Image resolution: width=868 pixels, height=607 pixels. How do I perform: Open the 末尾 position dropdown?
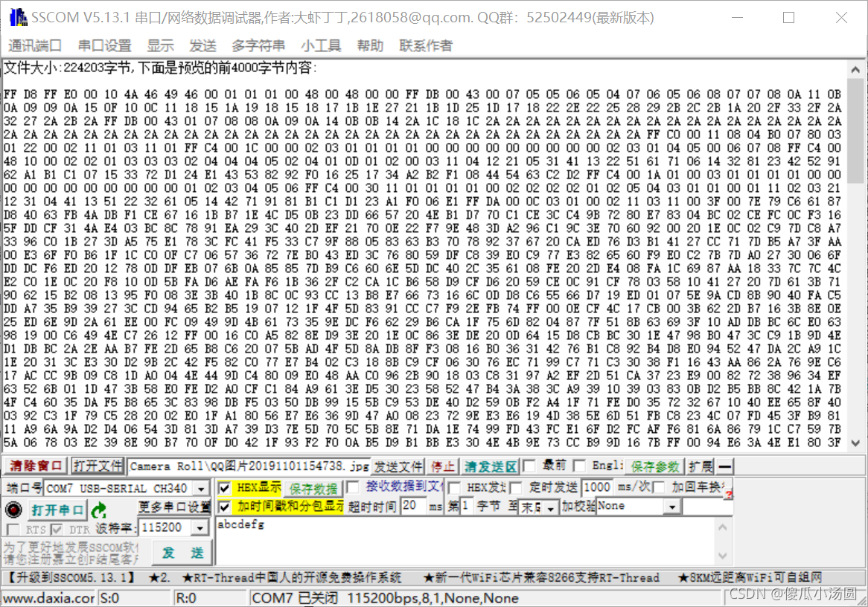550,507
